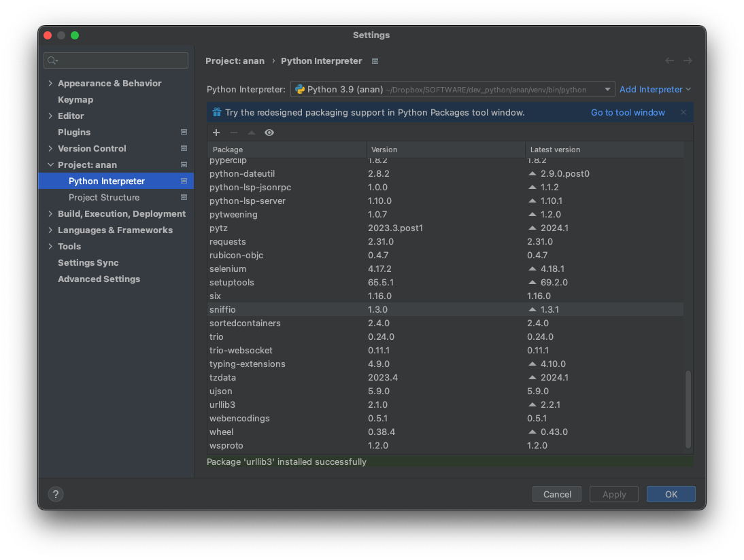Click the help question mark button
The image size is (744, 560).
pyautogui.click(x=56, y=494)
